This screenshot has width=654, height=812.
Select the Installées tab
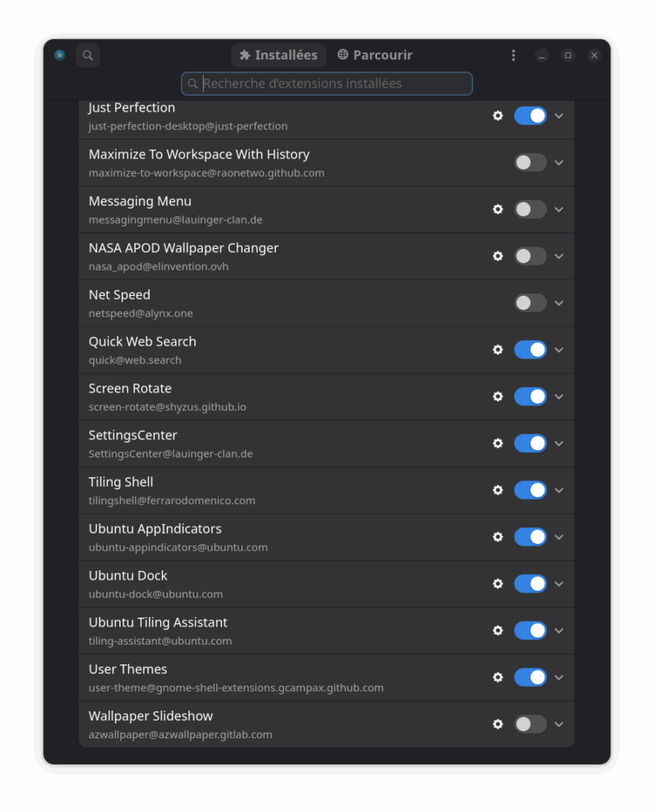pos(278,55)
